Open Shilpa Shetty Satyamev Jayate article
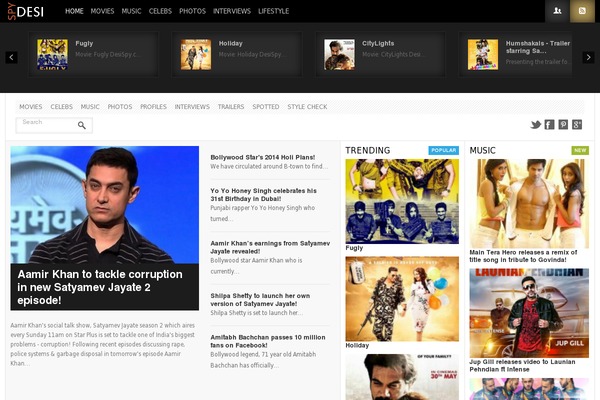 tap(260, 300)
